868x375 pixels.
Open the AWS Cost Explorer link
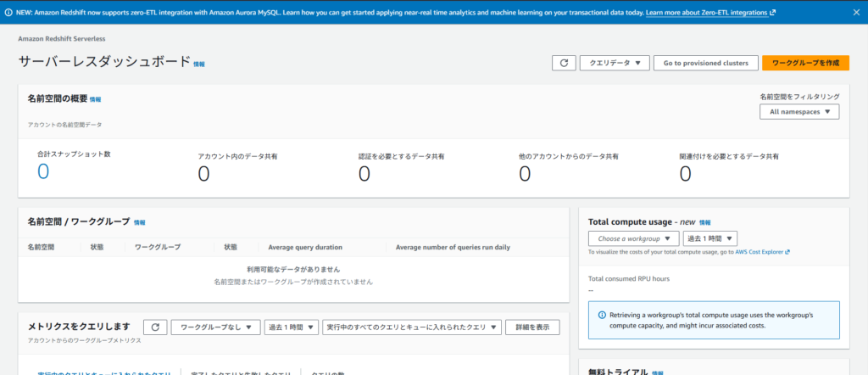pyautogui.click(x=762, y=251)
